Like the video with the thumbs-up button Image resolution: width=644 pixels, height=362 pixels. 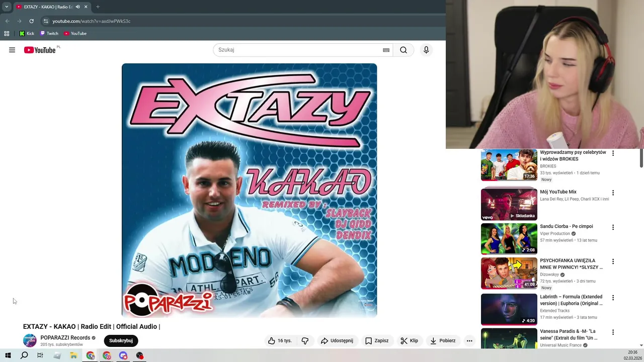(x=280, y=340)
